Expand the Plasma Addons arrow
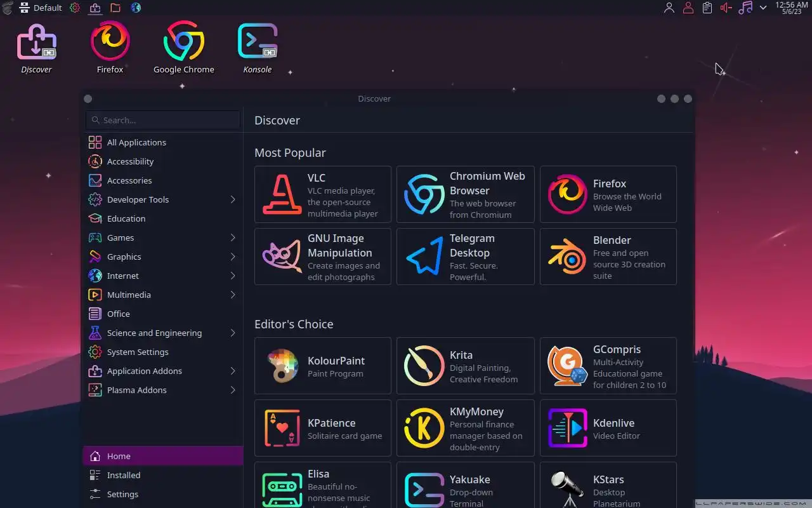The height and width of the screenshot is (508, 812). (x=233, y=390)
